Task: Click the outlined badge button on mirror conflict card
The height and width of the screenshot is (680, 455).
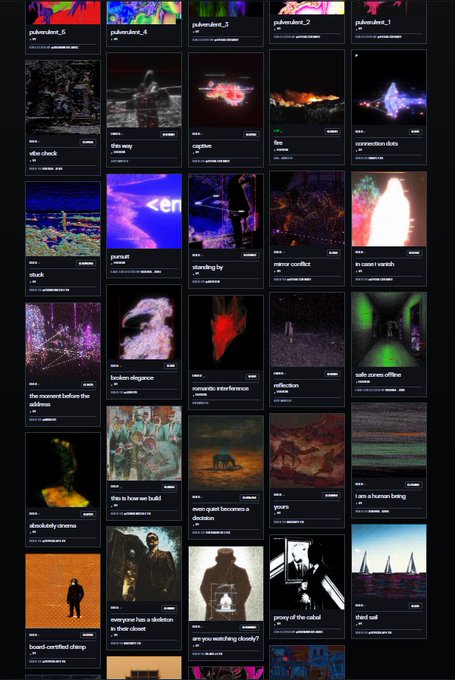Action: click(333, 253)
